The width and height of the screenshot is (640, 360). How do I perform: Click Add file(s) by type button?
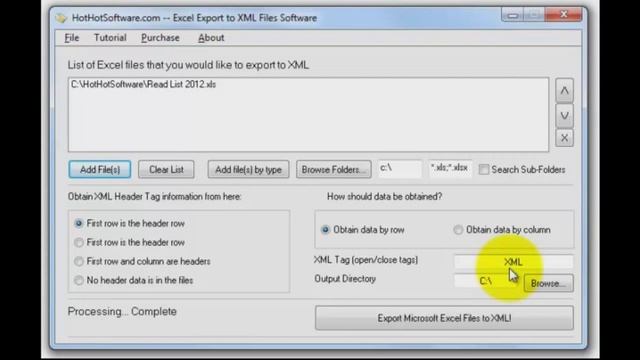pos(248,169)
